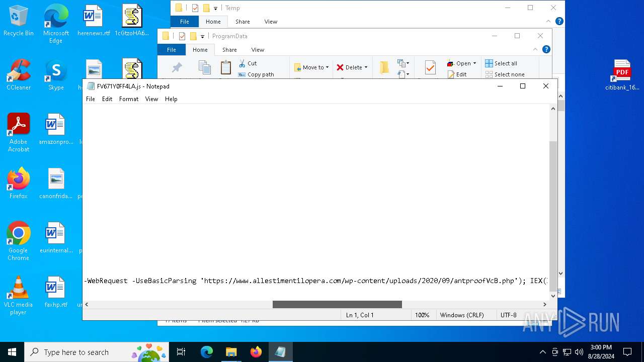Open the Skype desktop shortcut
This screenshot has height=362, width=644.
click(x=56, y=75)
